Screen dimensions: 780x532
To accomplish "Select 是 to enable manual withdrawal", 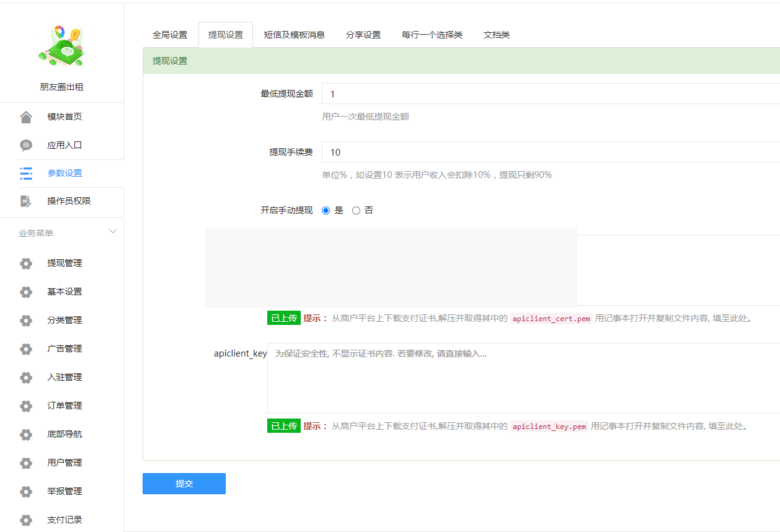I will (x=326, y=210).
